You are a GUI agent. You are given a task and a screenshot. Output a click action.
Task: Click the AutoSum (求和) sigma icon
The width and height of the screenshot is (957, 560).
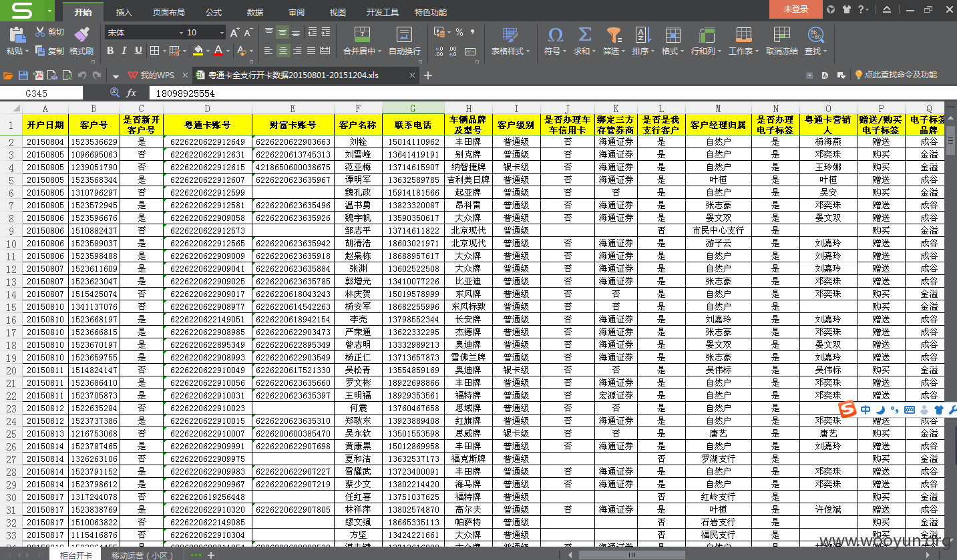point(584,35)
